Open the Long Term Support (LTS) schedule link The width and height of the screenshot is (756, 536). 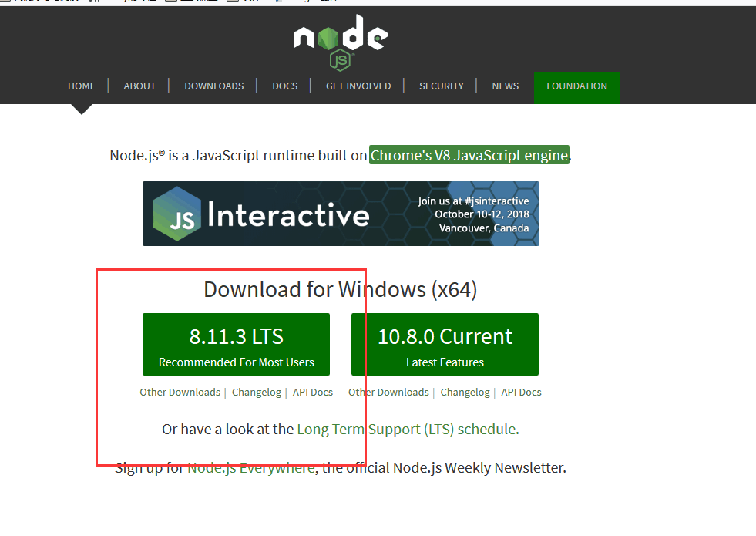tap(408, 430)
